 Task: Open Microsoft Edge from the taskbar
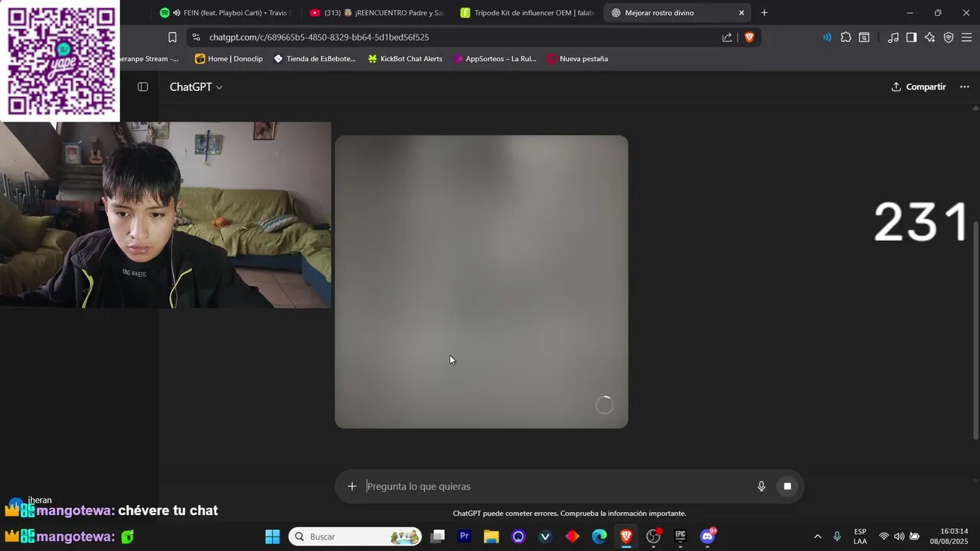(x=599, y=536)
